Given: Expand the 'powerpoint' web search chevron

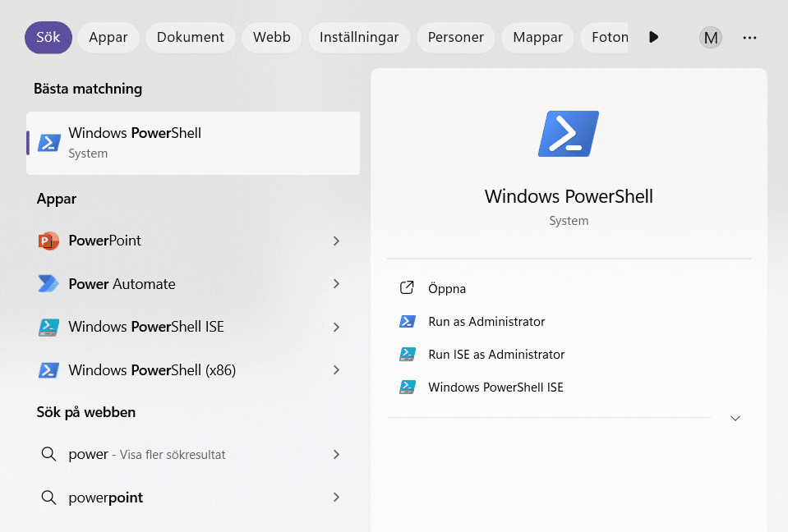Looking at the screenshot, I should pyautogui.click(x=336, y=498).
